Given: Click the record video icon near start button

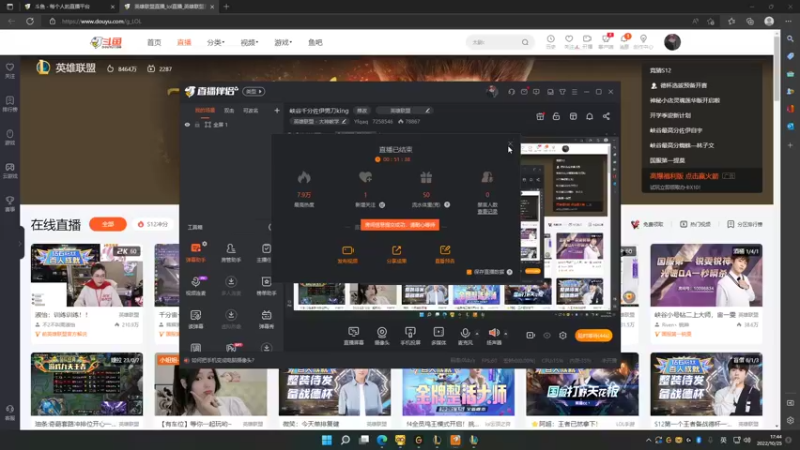Looking at the screenshot, I should click(531, 335).
